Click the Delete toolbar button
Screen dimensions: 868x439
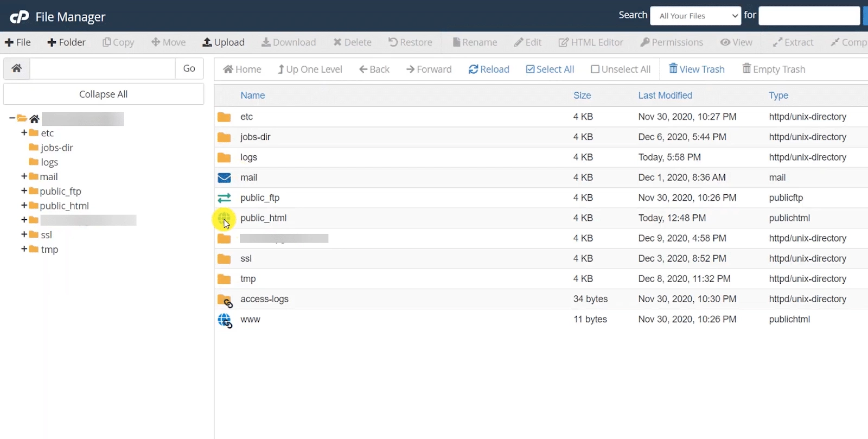pos(353,42)
